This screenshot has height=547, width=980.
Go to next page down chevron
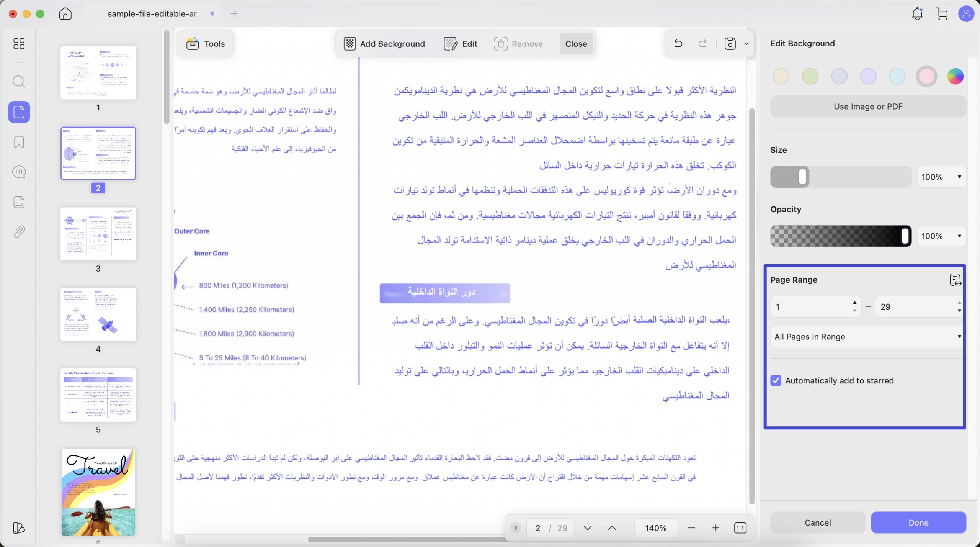[x=588, y=528]
